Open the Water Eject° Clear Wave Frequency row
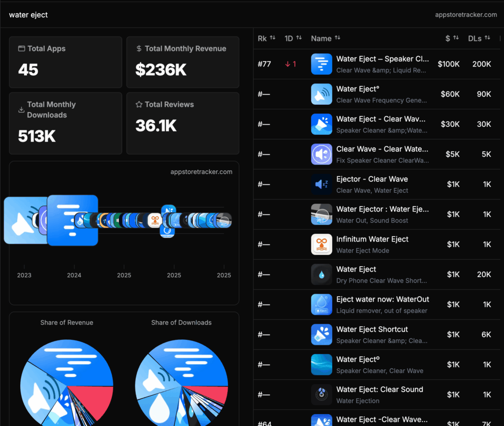 tap(381, 94)
